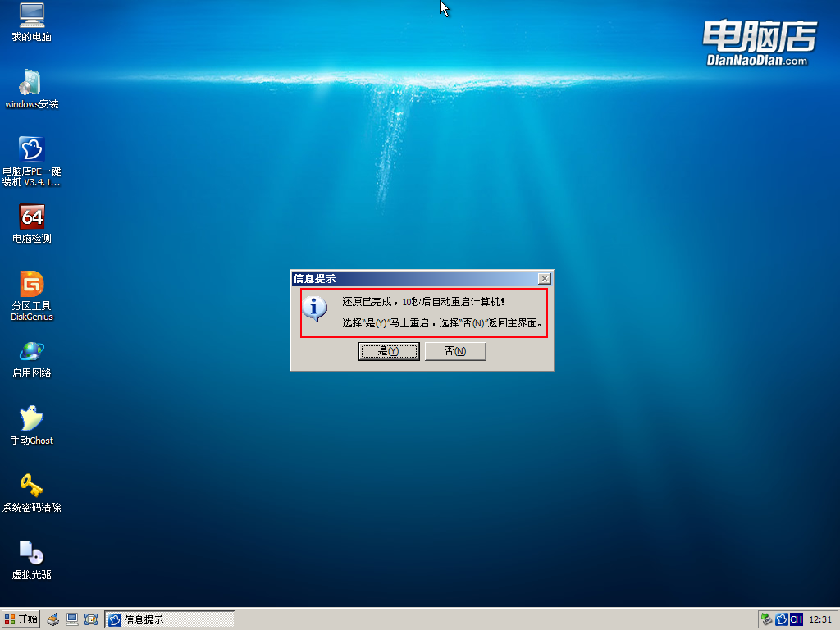Click the computer monitor quick launch icon

[x=72, y=619]
